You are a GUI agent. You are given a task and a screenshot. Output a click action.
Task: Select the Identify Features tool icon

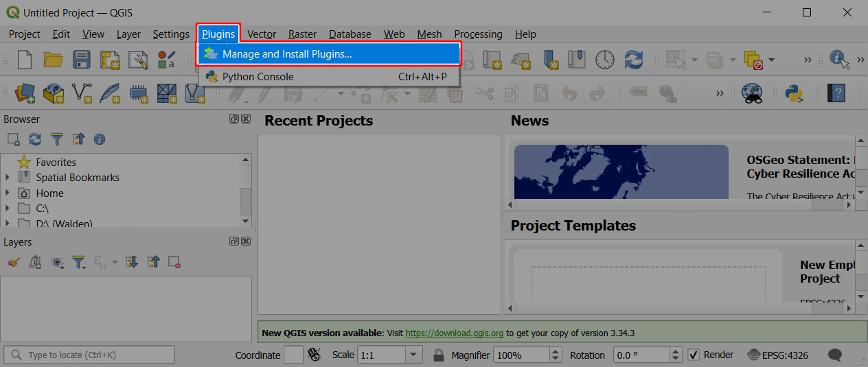840,60
